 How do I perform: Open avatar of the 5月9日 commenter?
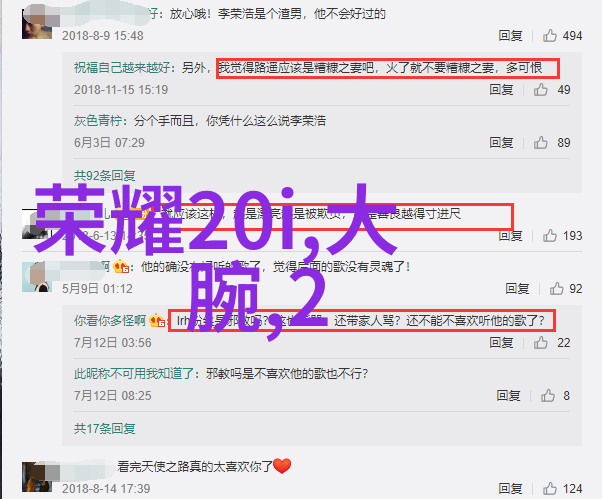[x=37, y=277]
